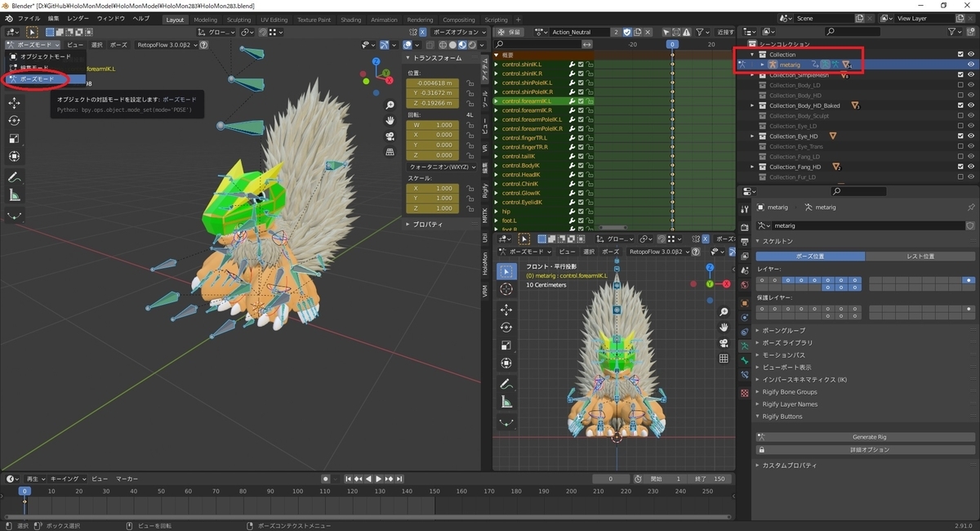Toggle lock icon for control.tailIK channel
Screen dimensions: 980x531
[590, 156]
